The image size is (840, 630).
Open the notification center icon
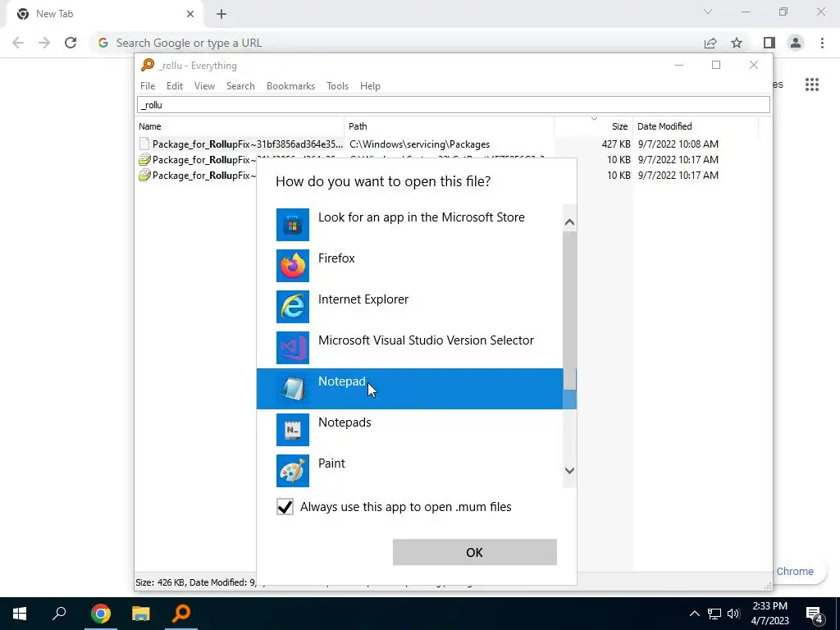point(815,614)
